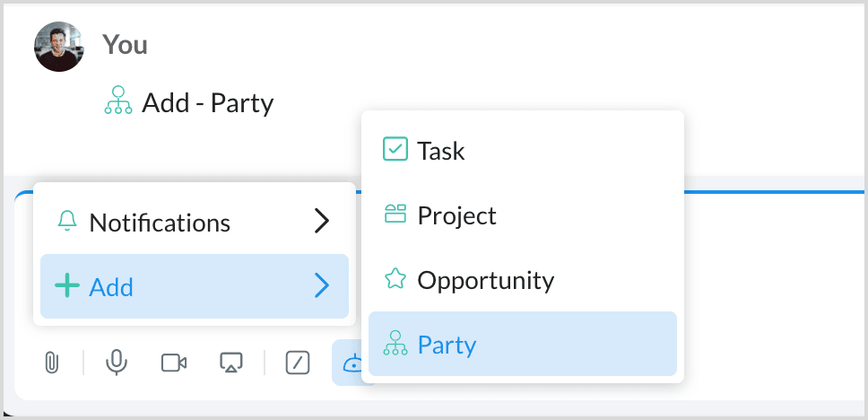Select Task from the Add submenu

coord(441,150)
